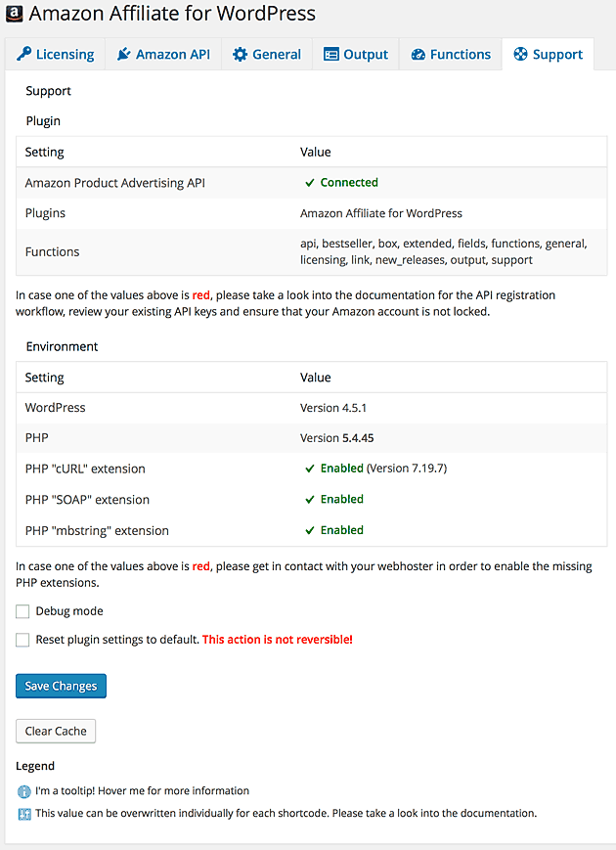
Task: Go to the General tab
Action: (x=267, y=54)
